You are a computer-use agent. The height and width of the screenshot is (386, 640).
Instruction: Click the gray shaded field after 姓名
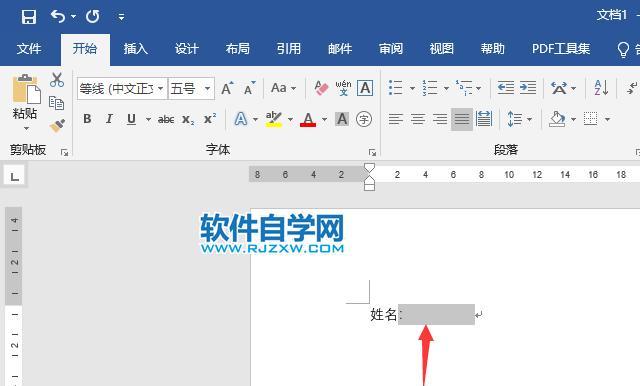[x=436, y=315]
